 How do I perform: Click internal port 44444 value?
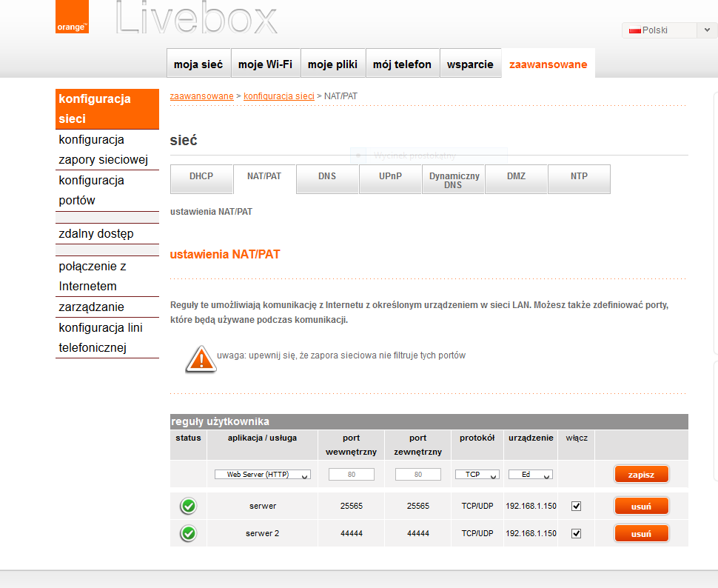click(351, 533)
